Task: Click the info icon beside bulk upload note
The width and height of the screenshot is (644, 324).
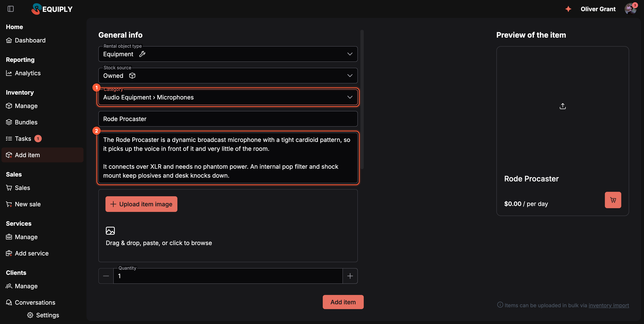Action: point(500,305)
